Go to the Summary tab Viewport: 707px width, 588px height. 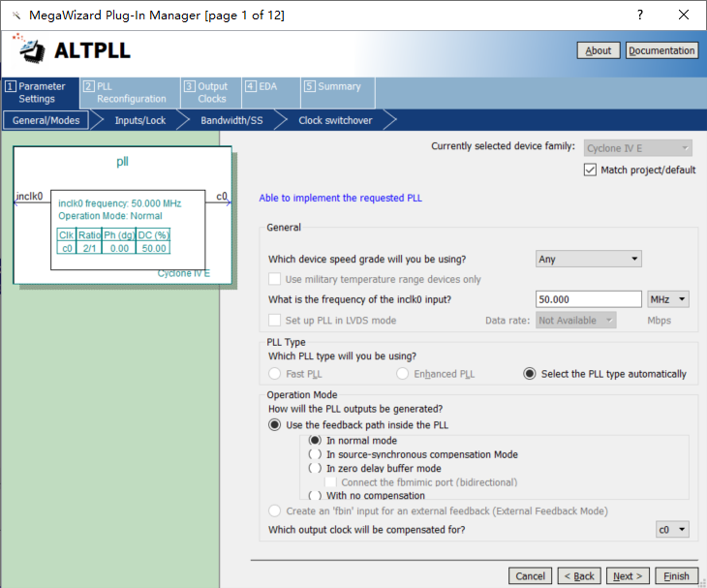tap(338, 92)
